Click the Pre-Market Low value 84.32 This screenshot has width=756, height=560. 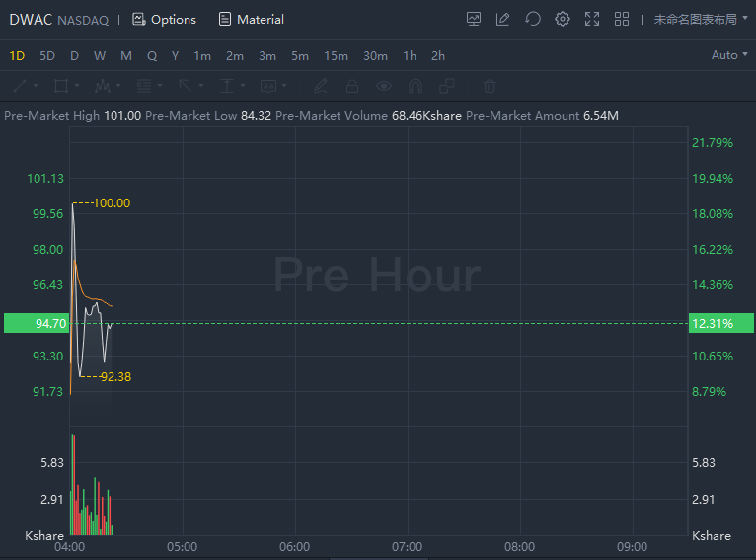pos(256,116)
